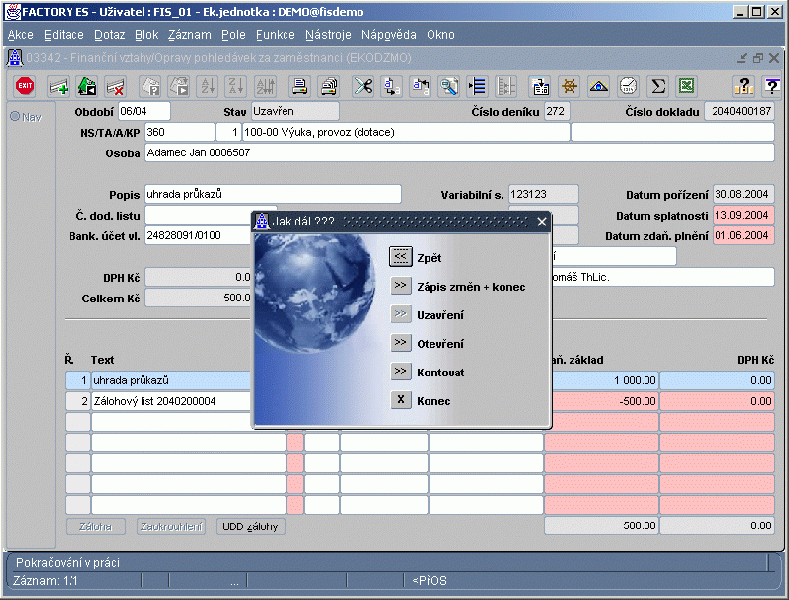Open the Nápověda menu
Viewport: 789px width, 600px height.
(388, 35)
